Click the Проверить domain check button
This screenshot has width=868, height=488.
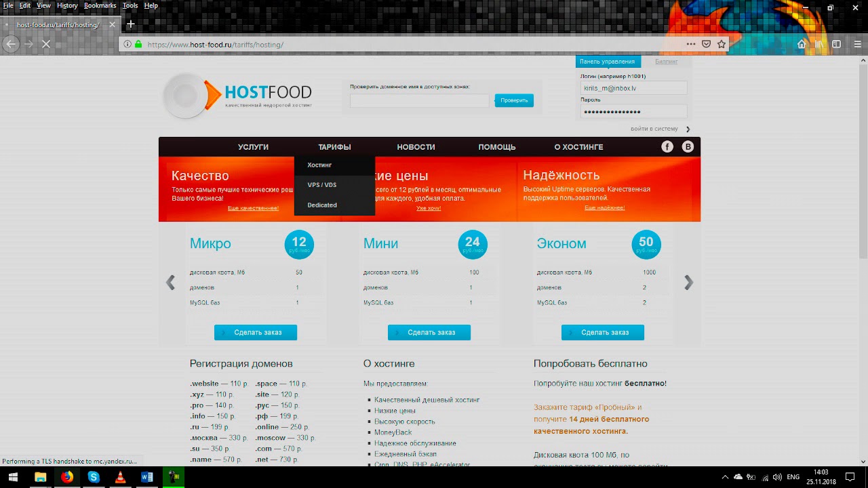pos(514,100)
